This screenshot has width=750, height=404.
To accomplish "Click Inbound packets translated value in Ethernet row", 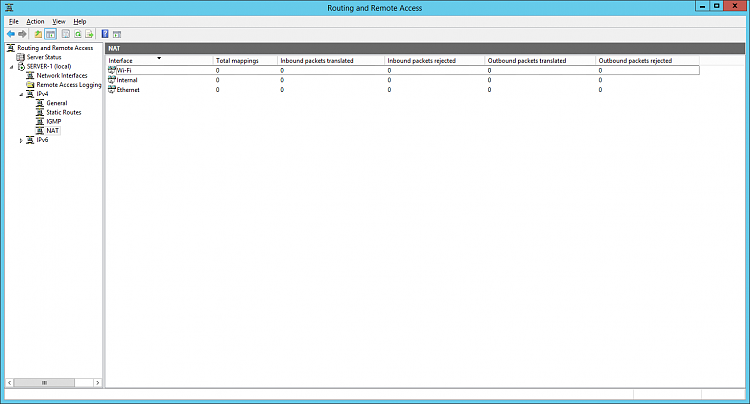I will [x=282, y=89].
